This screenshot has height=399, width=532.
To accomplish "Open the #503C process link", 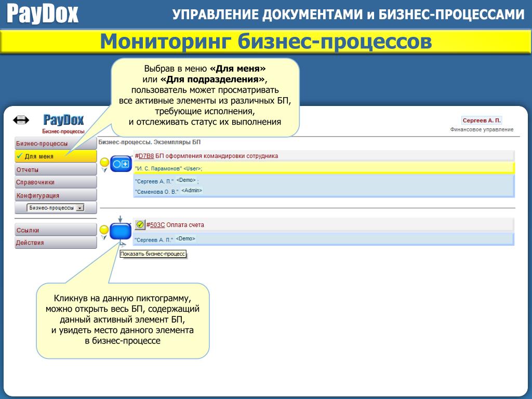I will (157, 224).
